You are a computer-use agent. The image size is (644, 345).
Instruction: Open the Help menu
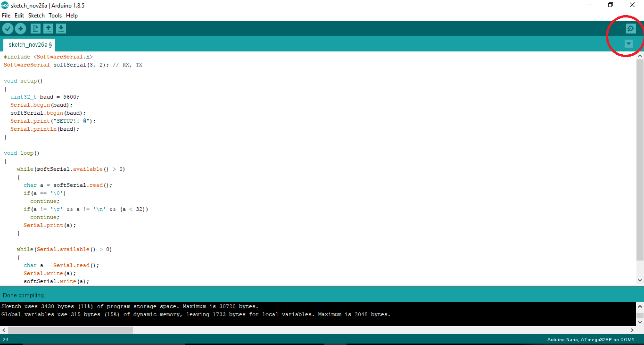click(72, 15)
